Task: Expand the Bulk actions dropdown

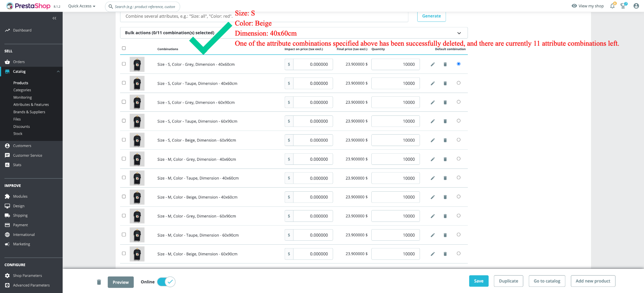Action: point(293,33)
